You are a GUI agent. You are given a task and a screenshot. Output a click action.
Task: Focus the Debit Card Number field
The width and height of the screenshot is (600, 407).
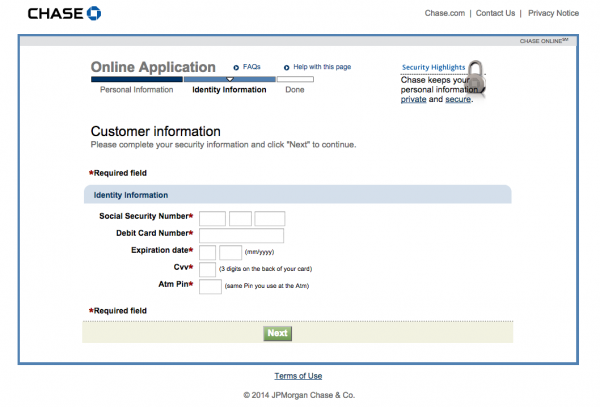241,236
